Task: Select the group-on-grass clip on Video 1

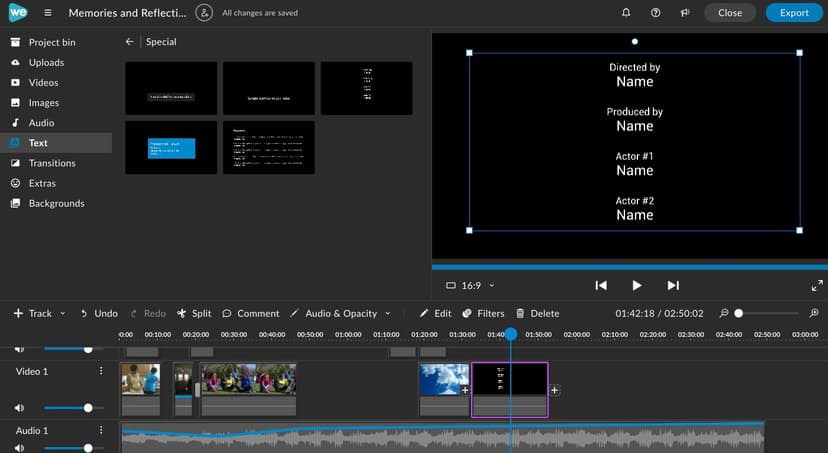Action: pyautogui.click(x=249, y=389)
